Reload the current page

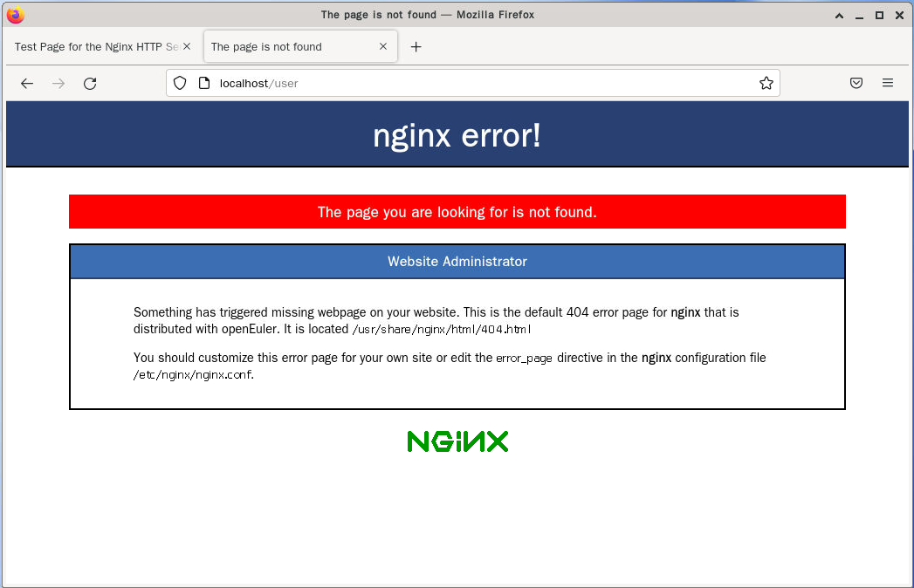tap(90, 84)
